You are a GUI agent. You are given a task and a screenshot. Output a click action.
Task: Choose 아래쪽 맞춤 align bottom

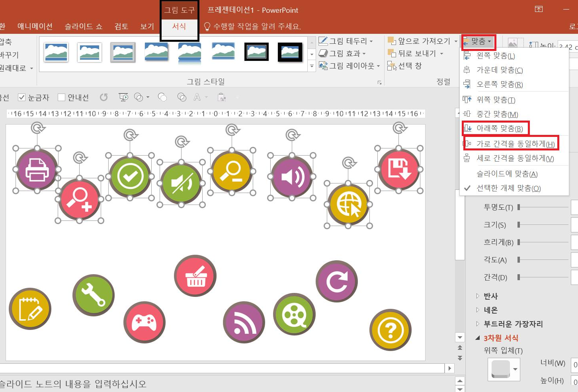(500, 129)
